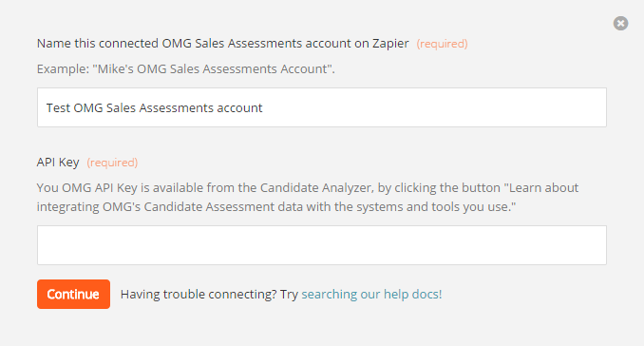Click the example text mentioning Mike's account
This screenshot has height=346, width=644.
pos(185,68)
